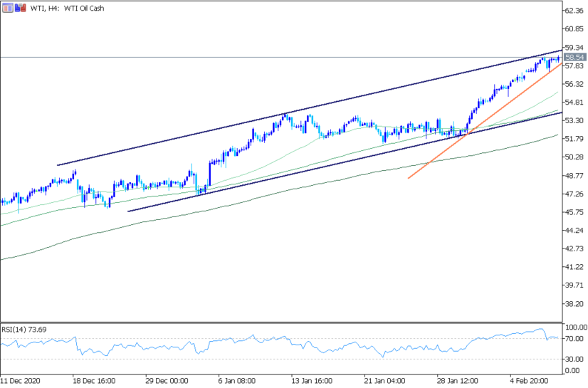Screen dimensions: 588x388
Task: Select the WTI, H4: WTI Oil Cash title
Action: (67, 9)
